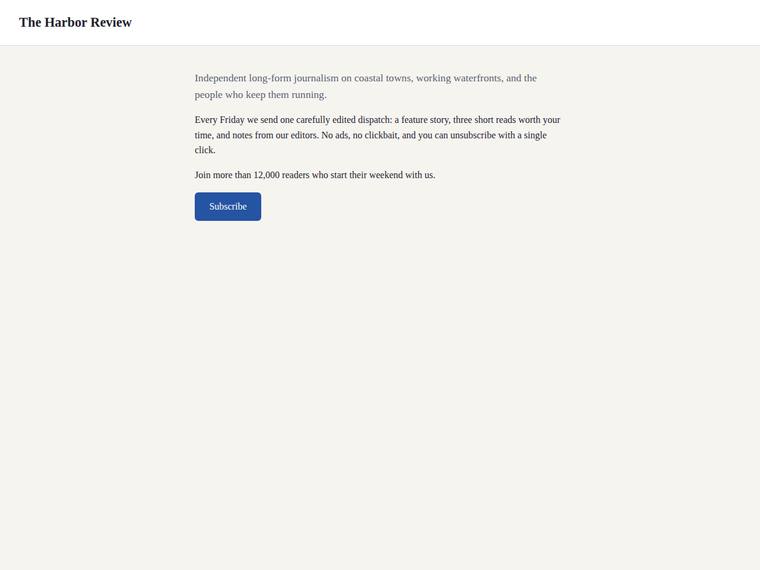Click the 'Every Friday we send' paragraph

click(377, 135)
